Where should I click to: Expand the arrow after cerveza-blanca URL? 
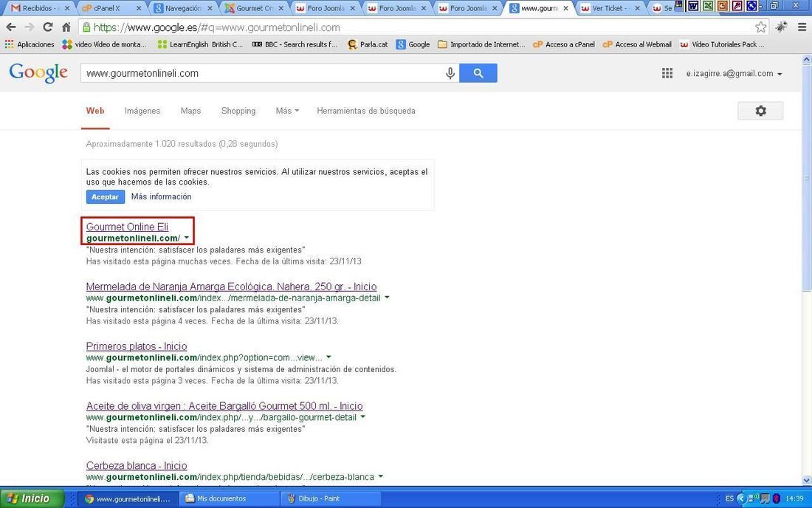click(x=380, y=476)
